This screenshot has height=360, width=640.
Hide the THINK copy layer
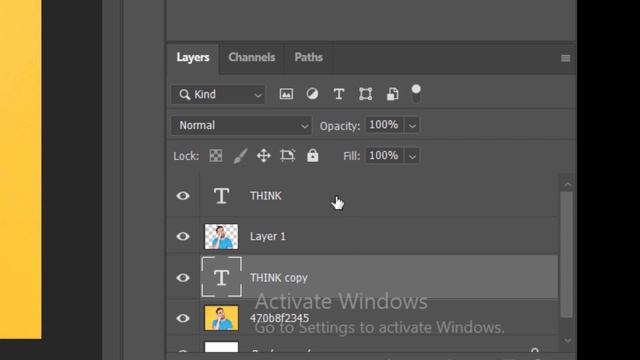(183, 278)
